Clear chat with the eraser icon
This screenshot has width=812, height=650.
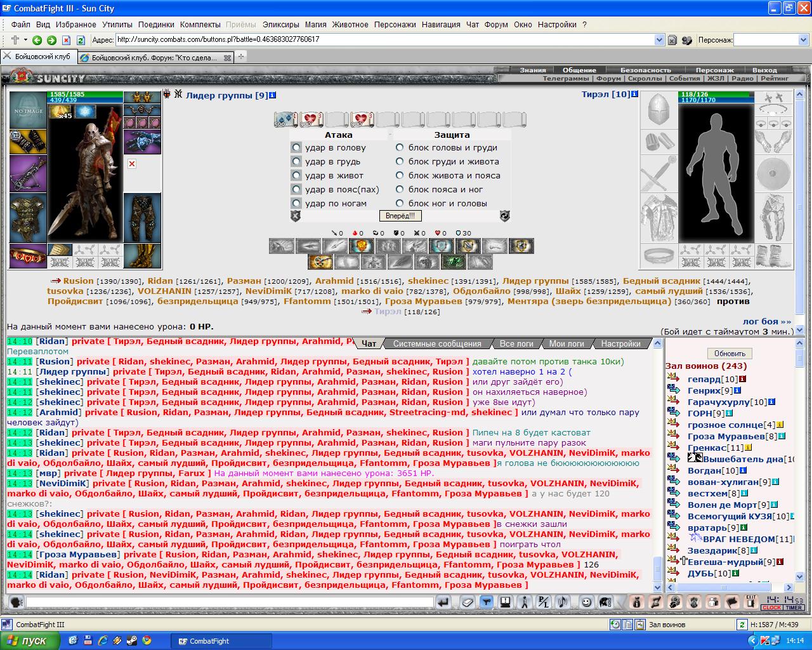click(468, 602)
